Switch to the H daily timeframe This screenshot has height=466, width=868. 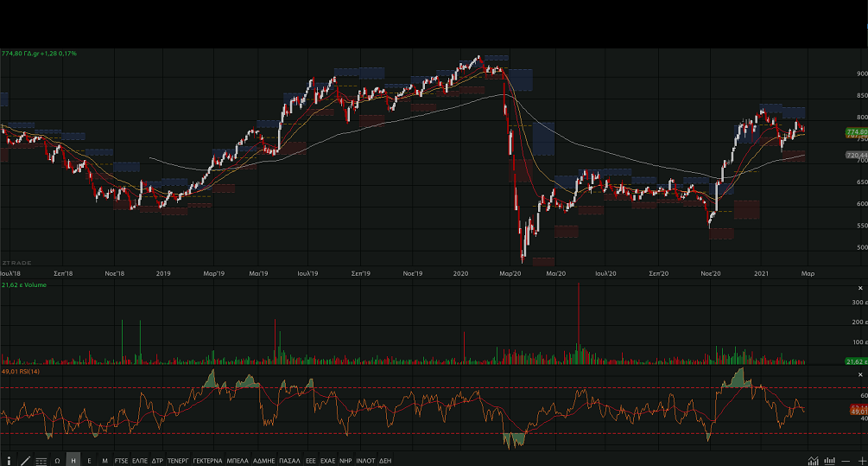click(73, 460)
